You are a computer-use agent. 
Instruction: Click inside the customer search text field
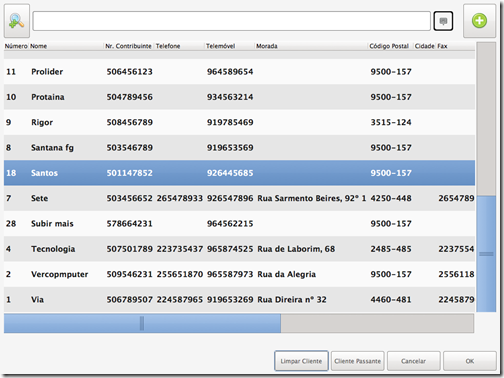pos(232,21)
